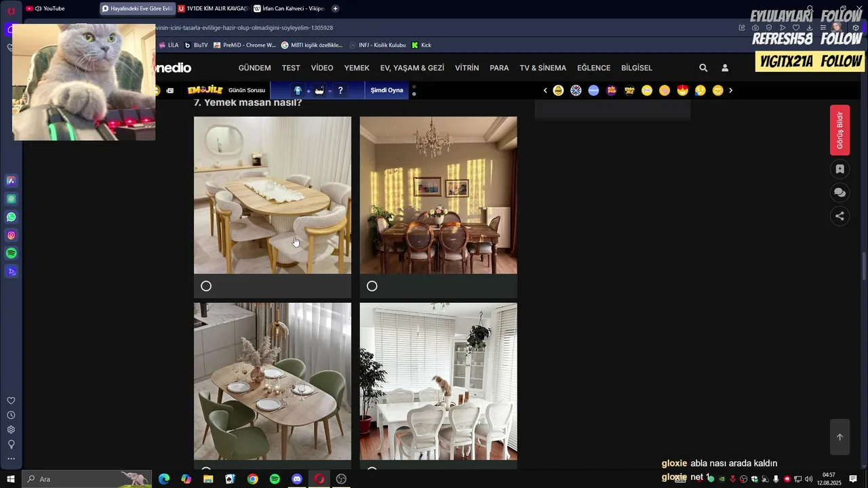Image resolution: width=868 pixels, height=488 pixels.
Task: Open the PreMiD - Chrome W... bookmark
Action: tap(244, 45)
